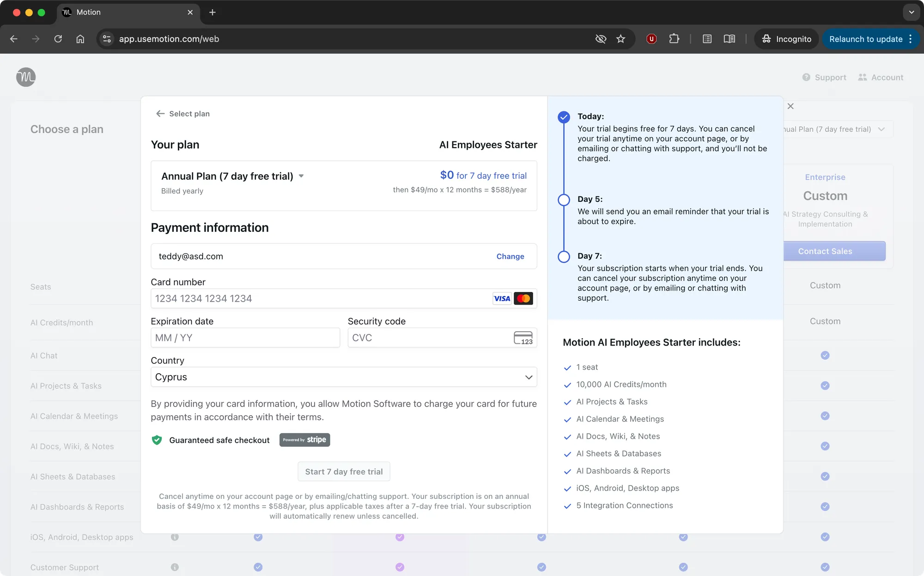Open the Annual Plan billing dropdown
This screenshot has height=576, width=924.
232,176
